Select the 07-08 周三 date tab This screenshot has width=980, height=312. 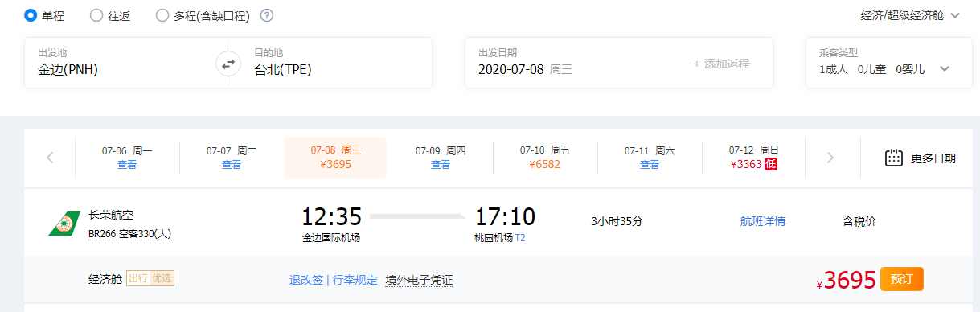tap(336, 158)
